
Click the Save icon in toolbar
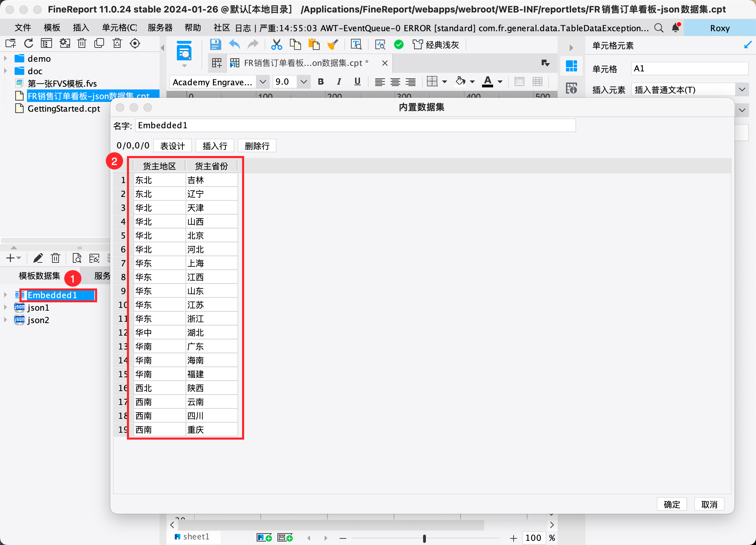215,44
